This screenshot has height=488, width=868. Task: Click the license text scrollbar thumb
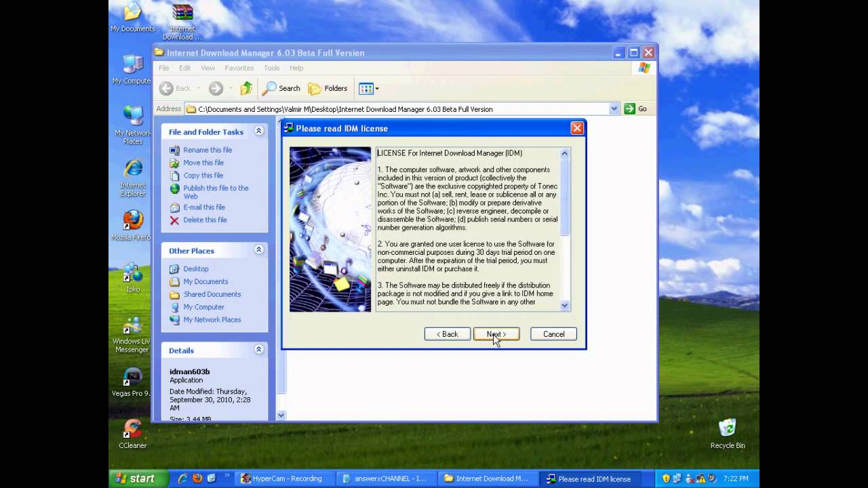564,198
